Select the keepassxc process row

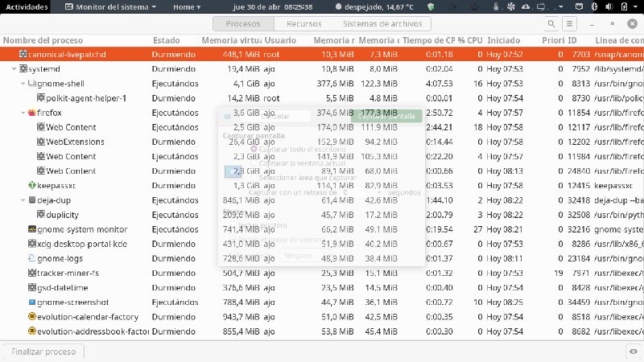click(322, 186)
